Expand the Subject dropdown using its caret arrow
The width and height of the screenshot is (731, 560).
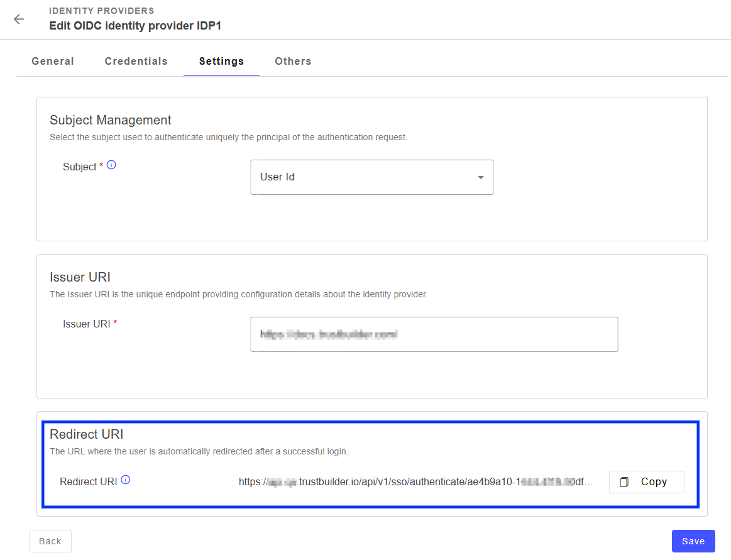[480, 177]
